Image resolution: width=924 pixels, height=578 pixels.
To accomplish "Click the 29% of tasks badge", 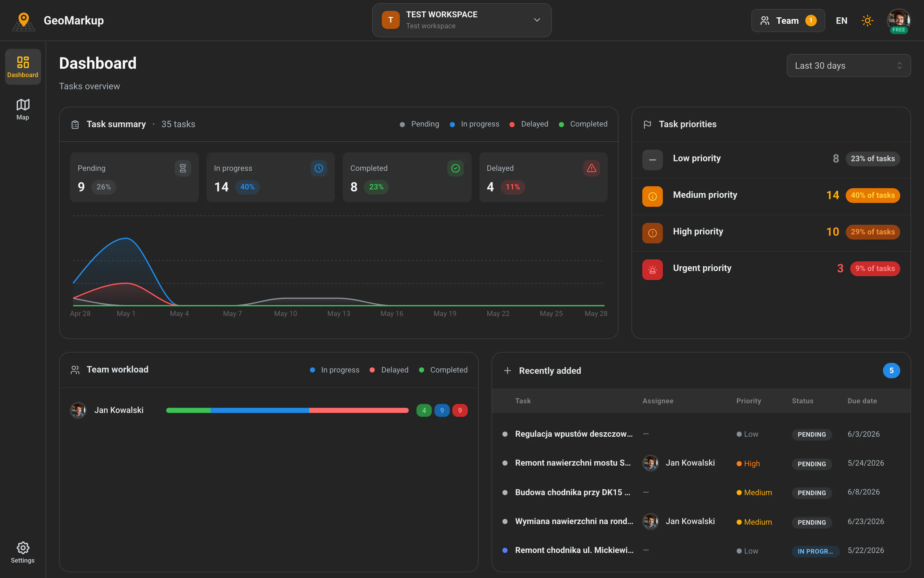I will tap(872, 232).
